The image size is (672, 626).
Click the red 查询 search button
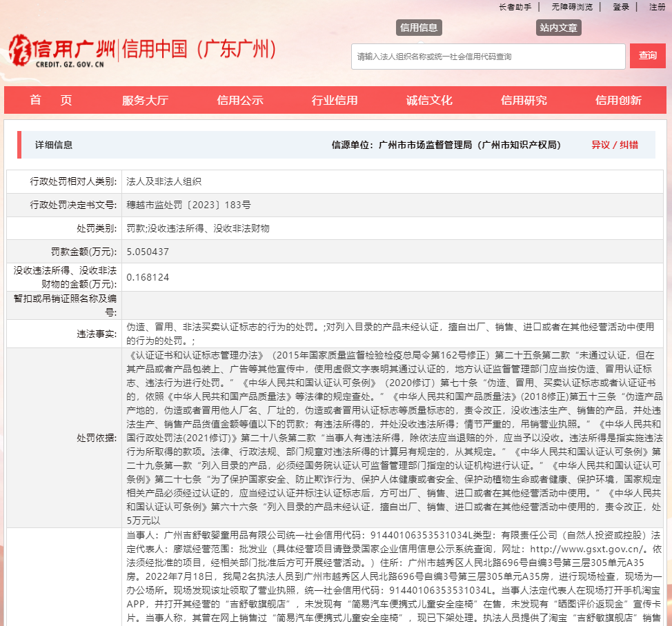[647, 56]
